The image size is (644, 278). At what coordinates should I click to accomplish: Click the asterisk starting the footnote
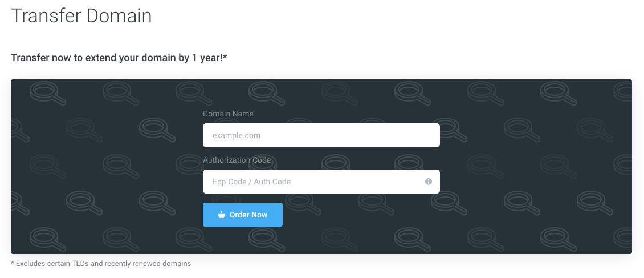tap(13, 264)
